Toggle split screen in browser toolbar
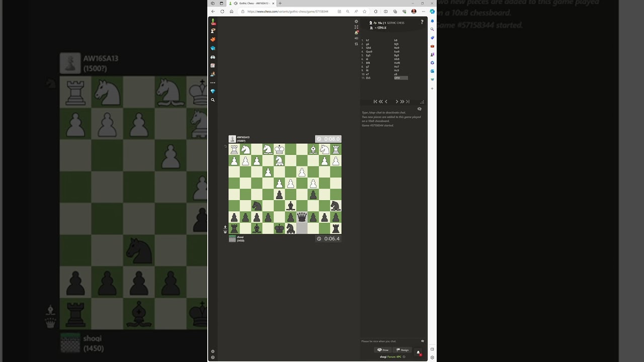 click(x=386, y=12)
